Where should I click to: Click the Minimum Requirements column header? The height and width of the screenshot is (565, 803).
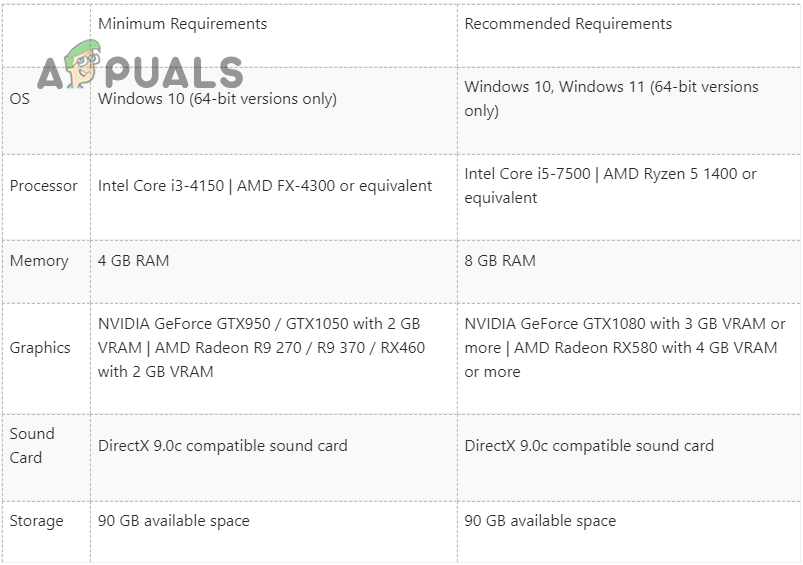pyautogui.click(x=182, y=23)
